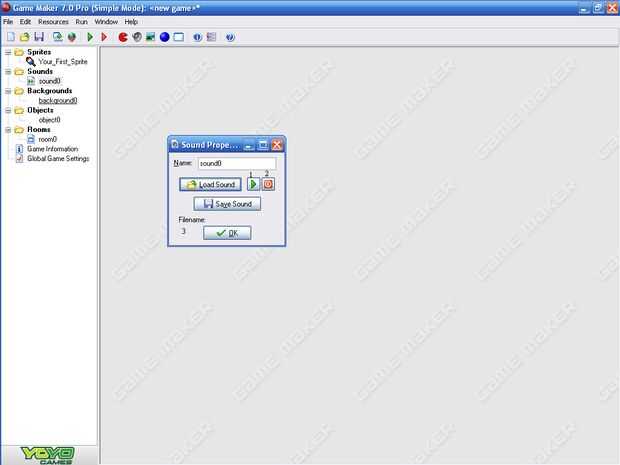The width and height of the screenshot is (620, 465).
Task: Open Global Game Settings in tree
Action: 58,159
